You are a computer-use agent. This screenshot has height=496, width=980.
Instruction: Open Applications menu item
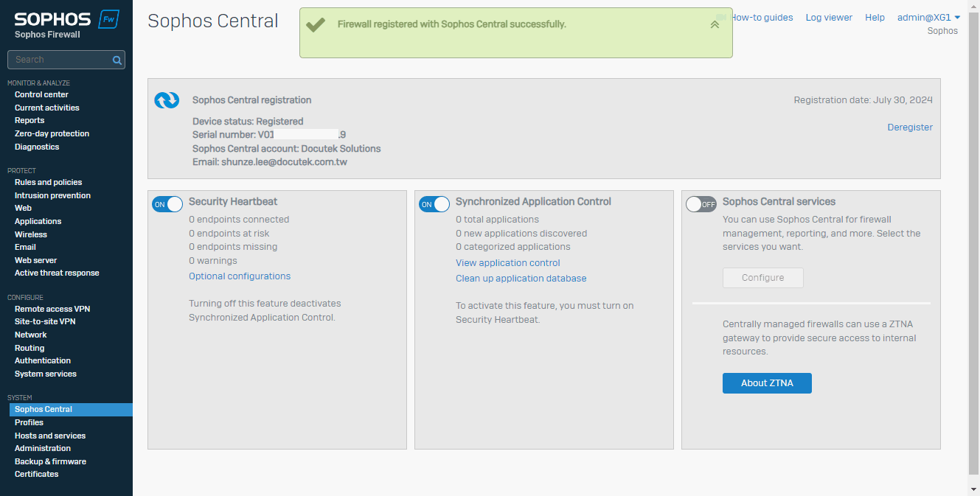tap(38, 221)
